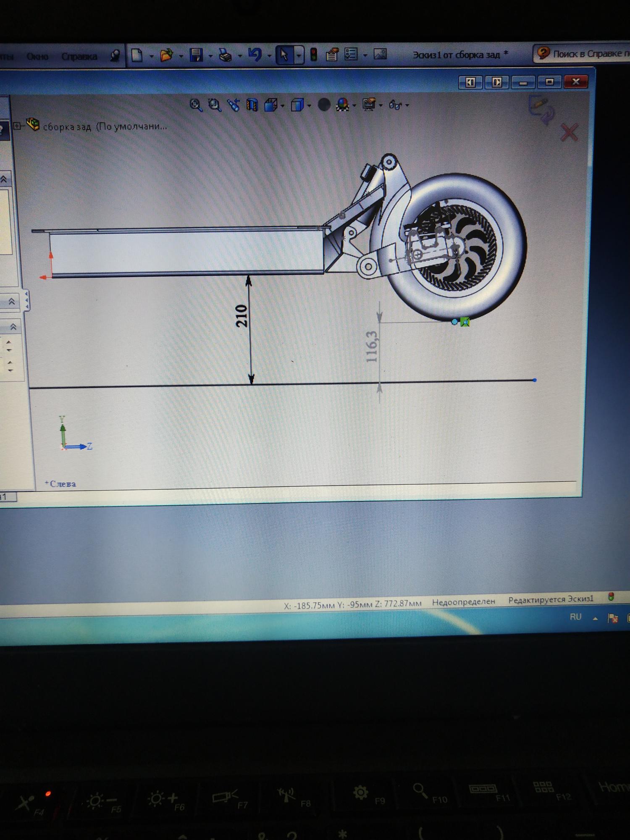The height and width of the screenshot is (840, 630).
Task: Collapse the left panel with side handle
Action: click(26, 300)
